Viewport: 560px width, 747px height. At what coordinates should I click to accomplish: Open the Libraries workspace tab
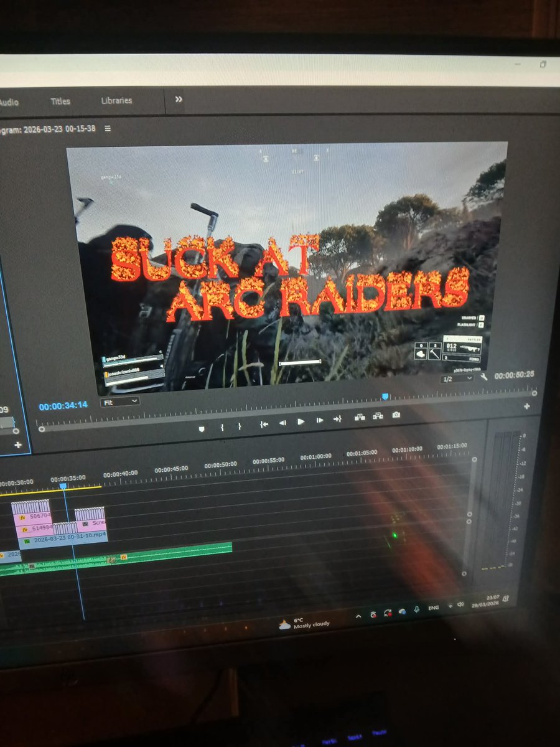click(x=116, y=100)
